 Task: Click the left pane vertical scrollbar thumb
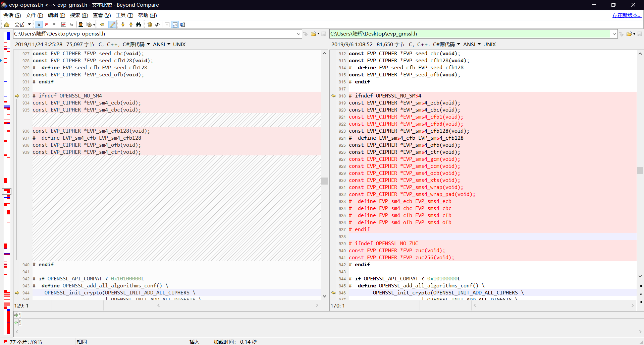tap(324, 181)
